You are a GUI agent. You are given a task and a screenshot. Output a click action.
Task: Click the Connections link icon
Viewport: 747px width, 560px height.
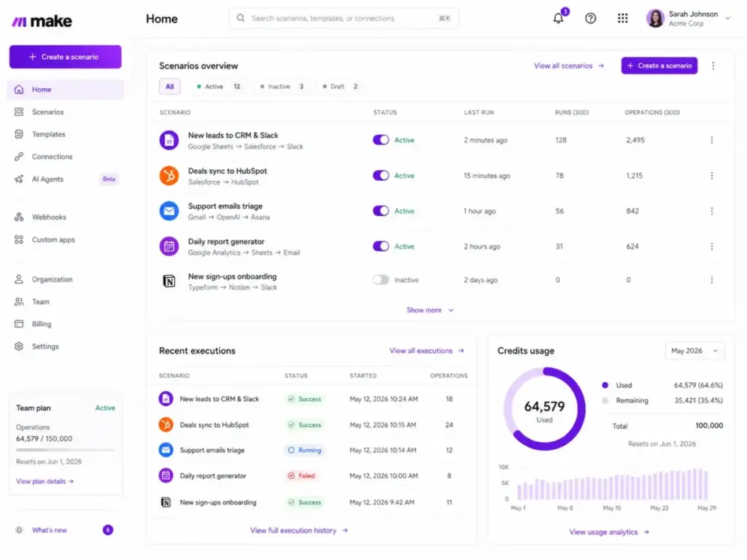pos(19,157)
